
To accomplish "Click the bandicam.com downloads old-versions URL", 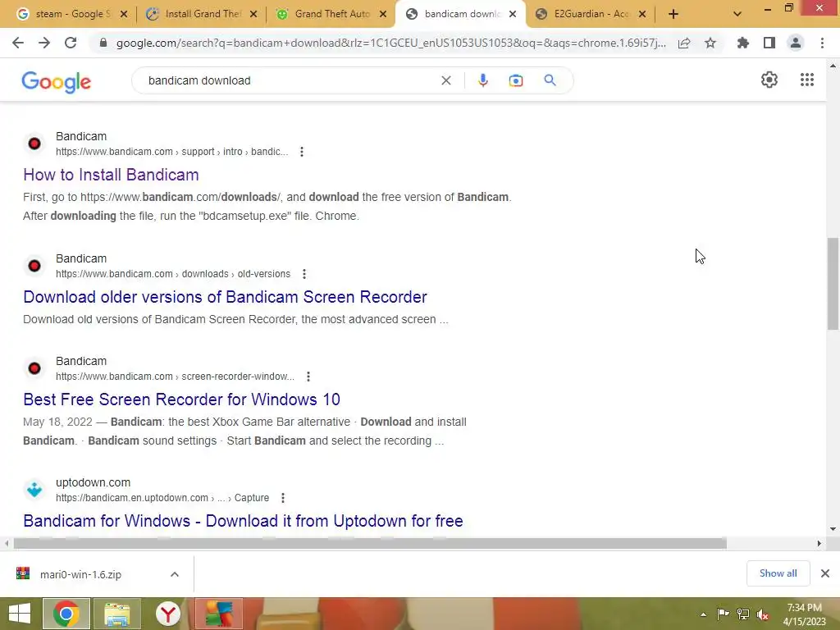I will (173, 274).
